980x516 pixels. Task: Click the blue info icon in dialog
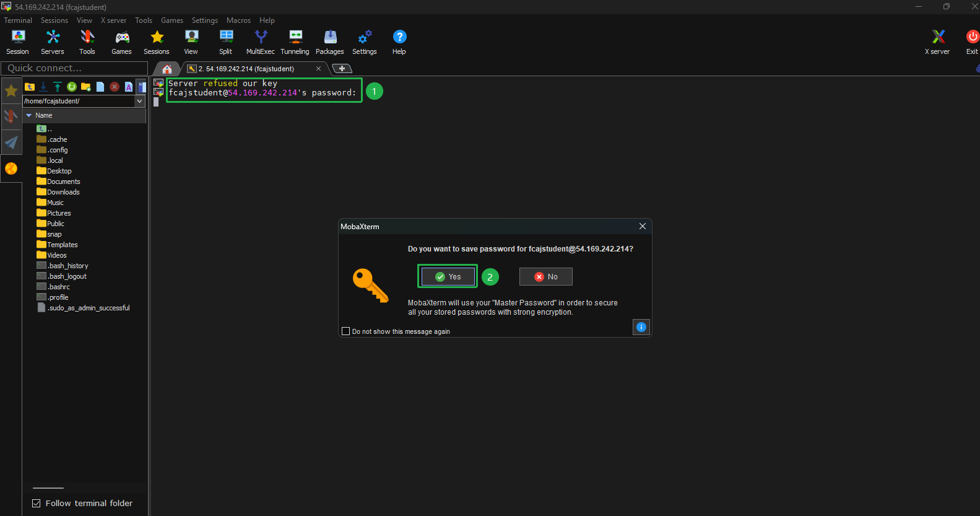click(x=641, y=327)
